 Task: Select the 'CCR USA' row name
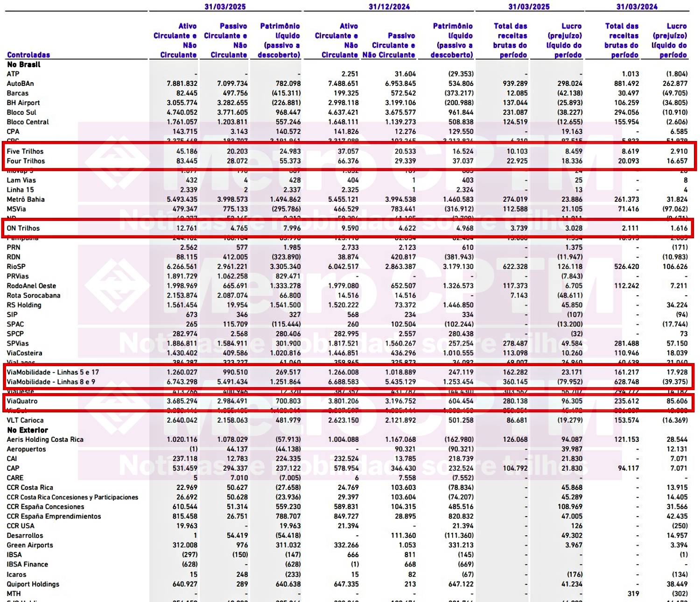pyautogui.click(x=21, y=525)
